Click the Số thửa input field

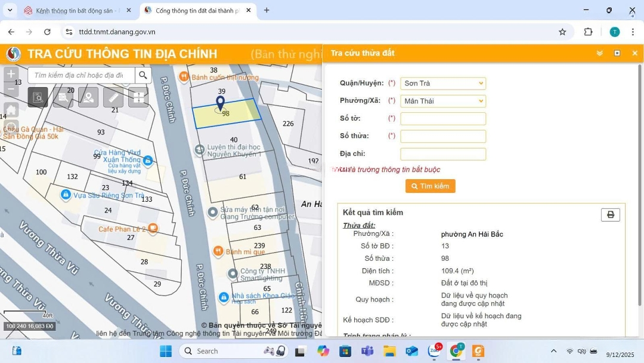pyautogui.click(x=442, y=136)
